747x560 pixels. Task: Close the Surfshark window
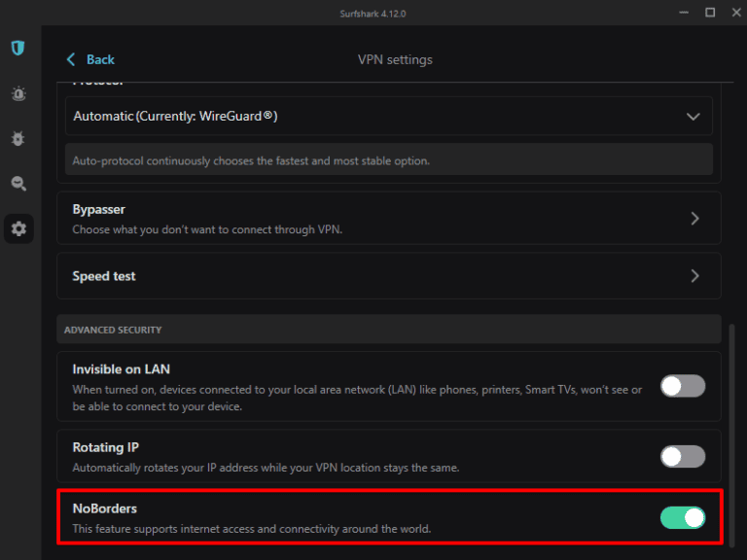click(736, 13)
